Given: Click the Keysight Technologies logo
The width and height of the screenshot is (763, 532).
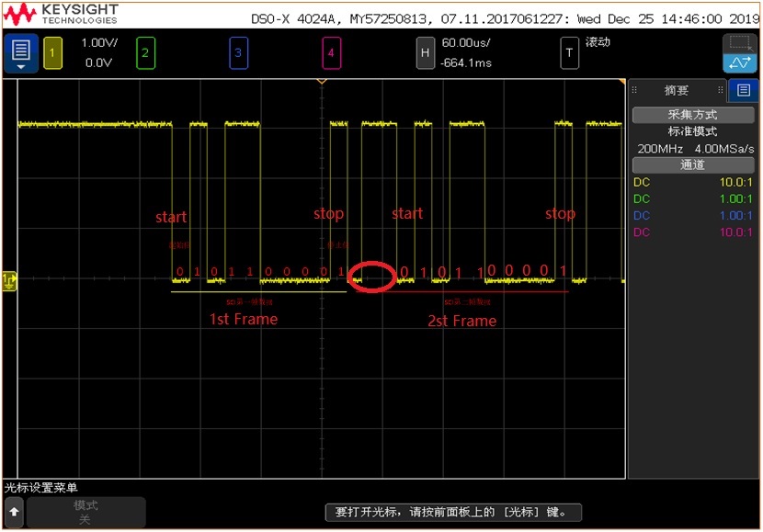Looking at the screenshot, I should 61,14.
